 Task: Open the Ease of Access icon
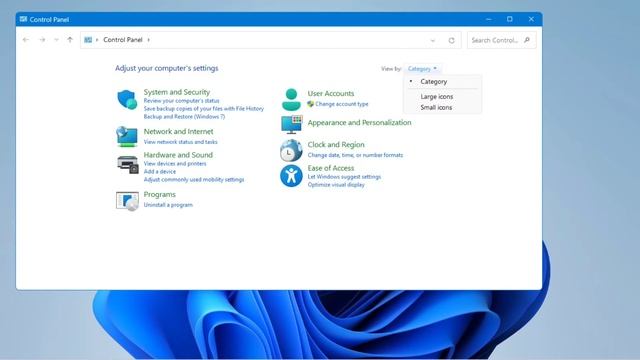coord(291,176)
